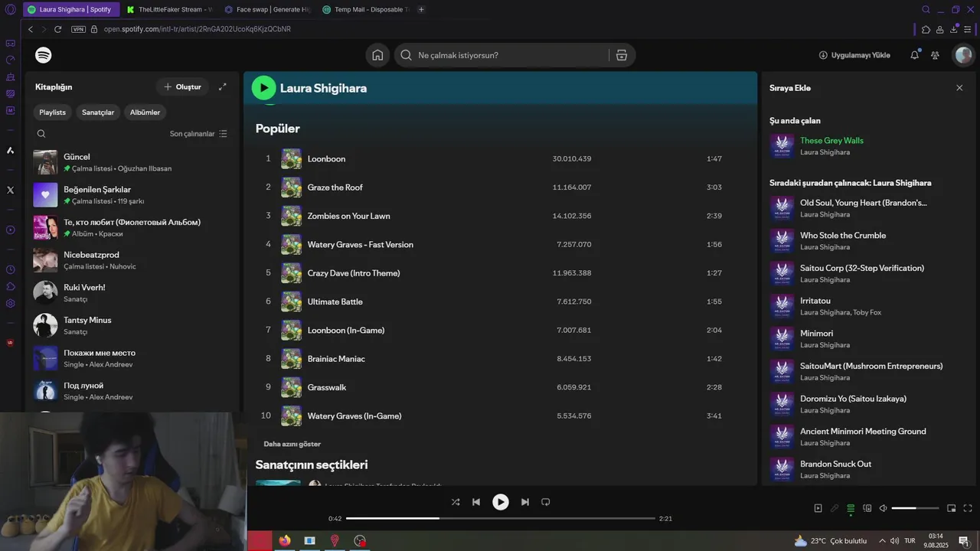The width and height of the screenshot is (980, 551).
Task: Go back in browser history
Action: [x=31, y=29]
